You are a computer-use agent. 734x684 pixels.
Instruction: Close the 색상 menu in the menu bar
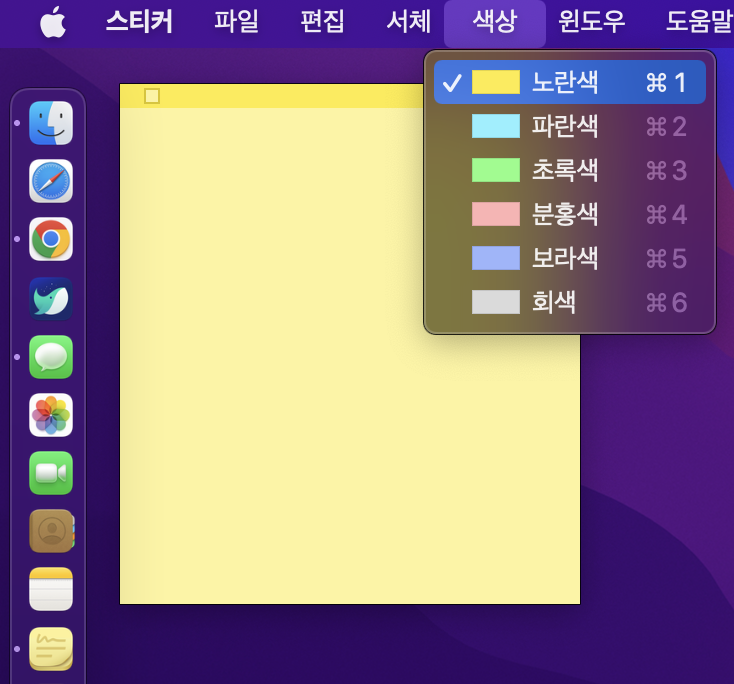495,22
